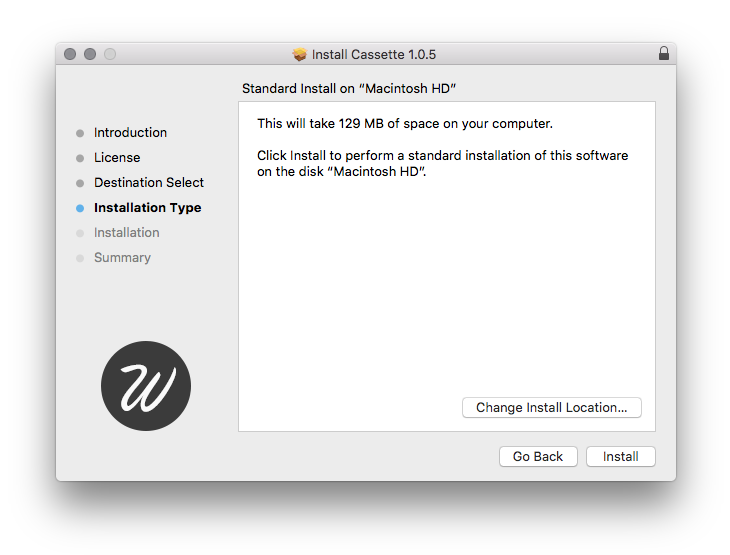Click the "Install Cassette 1.0.5" window title
The image size is (730, 555).
coord(374,54)
